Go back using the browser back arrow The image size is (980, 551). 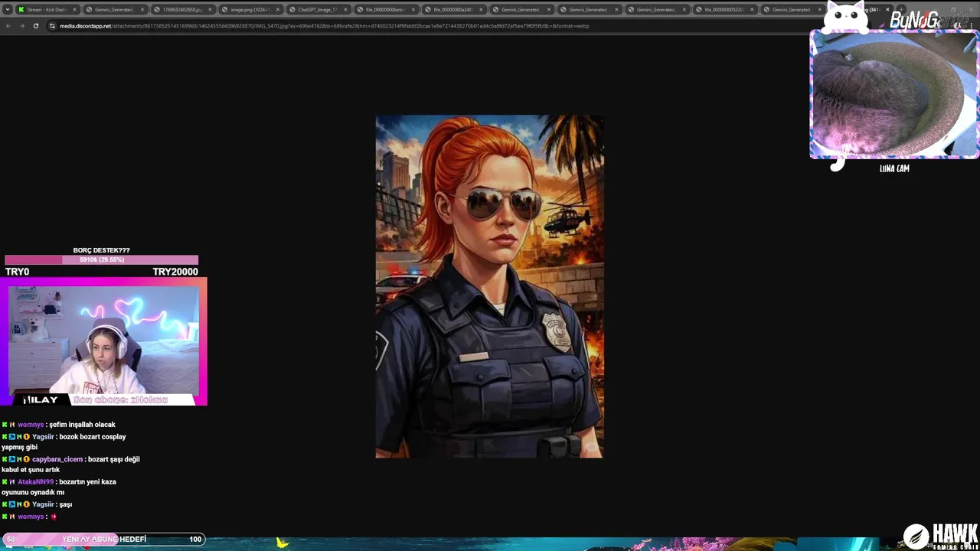tap(8, 25)
